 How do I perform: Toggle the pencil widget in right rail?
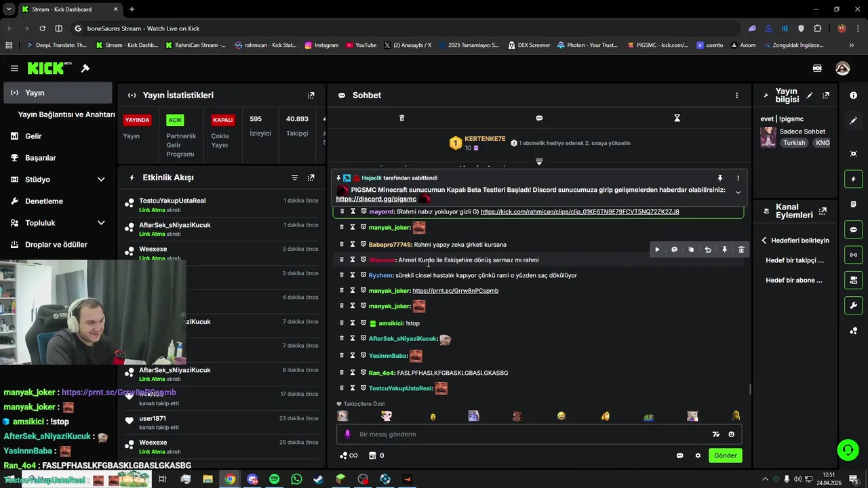853,121
